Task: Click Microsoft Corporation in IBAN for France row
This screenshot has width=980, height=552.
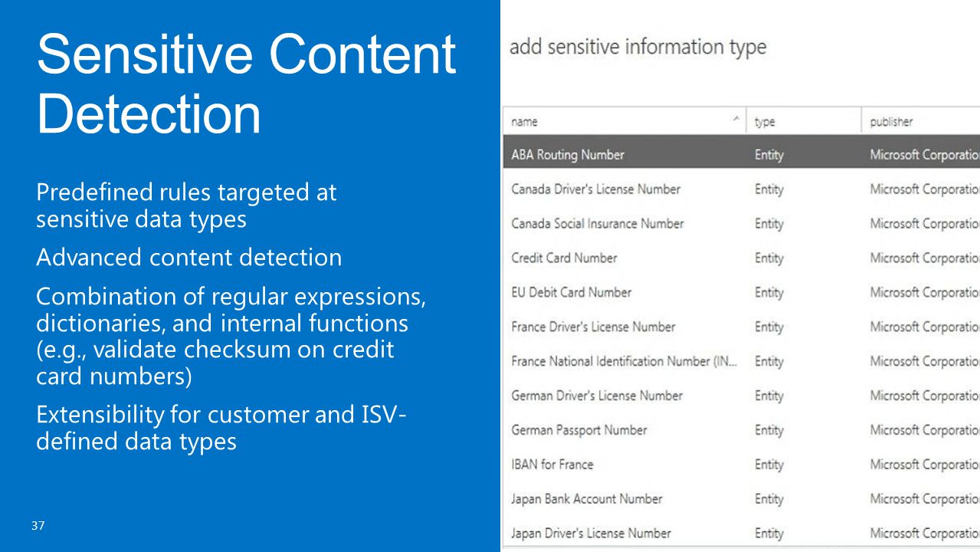Action: tap(925, 465)
